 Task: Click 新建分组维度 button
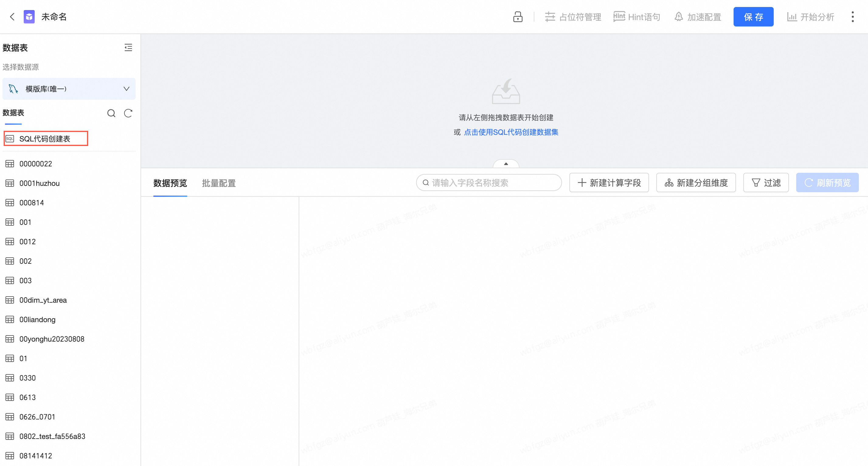click(696, 183)
